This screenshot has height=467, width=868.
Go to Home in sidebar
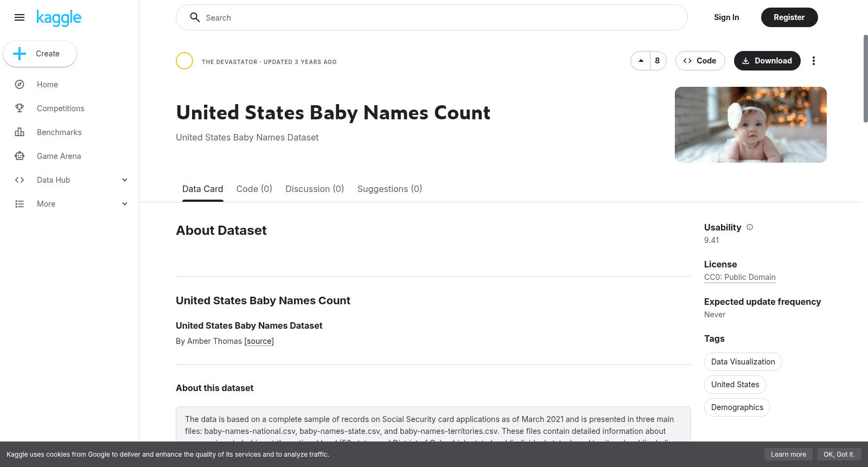(47, 85)
